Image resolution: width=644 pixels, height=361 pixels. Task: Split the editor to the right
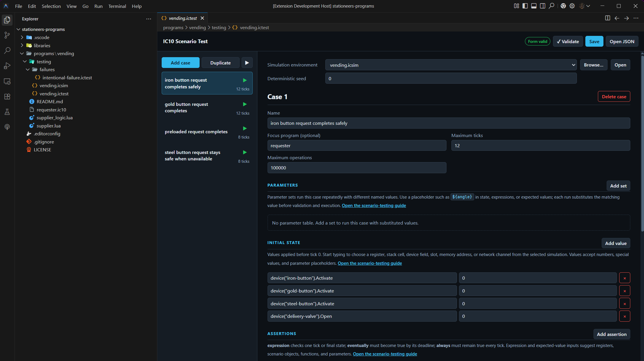[608, 18]
